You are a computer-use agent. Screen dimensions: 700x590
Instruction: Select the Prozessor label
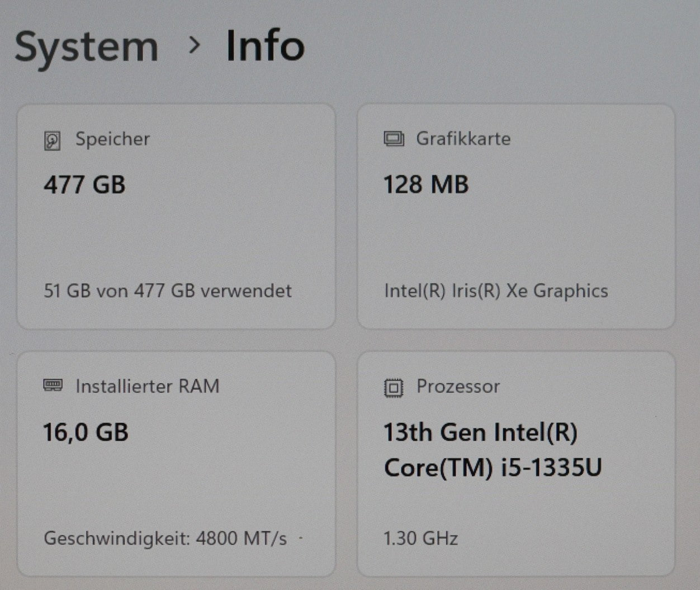coord(458,386)
